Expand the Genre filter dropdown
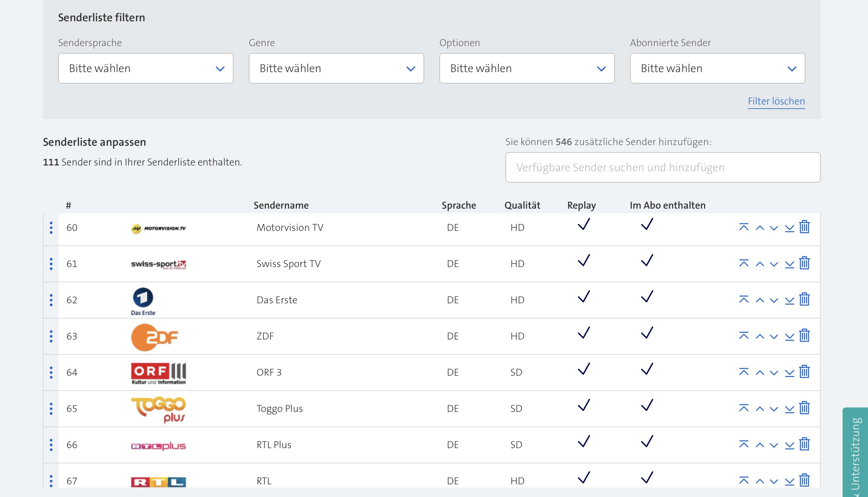The height and width of the screenshot is (497, 868). 336,68
